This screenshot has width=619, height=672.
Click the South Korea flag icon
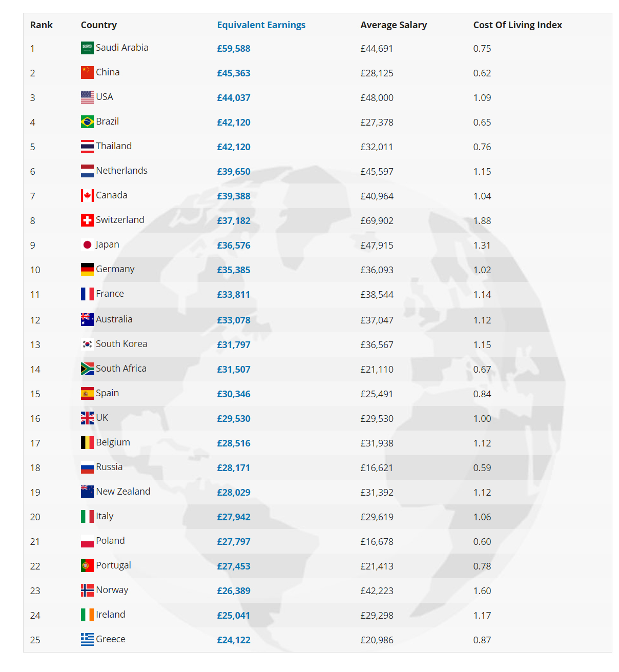(x=87, y=344)
